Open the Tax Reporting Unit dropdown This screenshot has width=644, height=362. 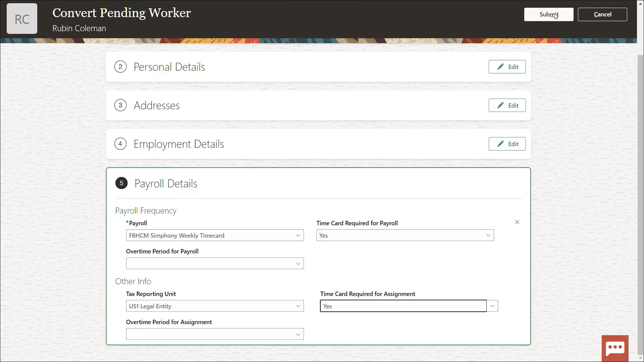pyautogui.click(x=297, y=306)
